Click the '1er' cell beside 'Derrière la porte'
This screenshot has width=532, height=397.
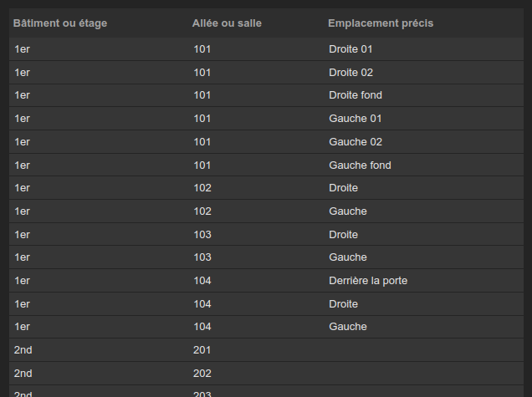coord(22,281)
